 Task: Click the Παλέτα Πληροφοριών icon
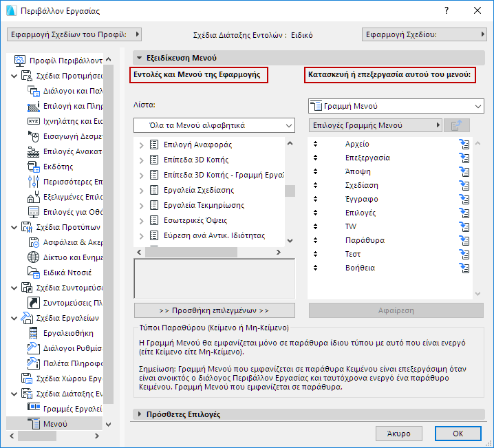pos(34,363)
